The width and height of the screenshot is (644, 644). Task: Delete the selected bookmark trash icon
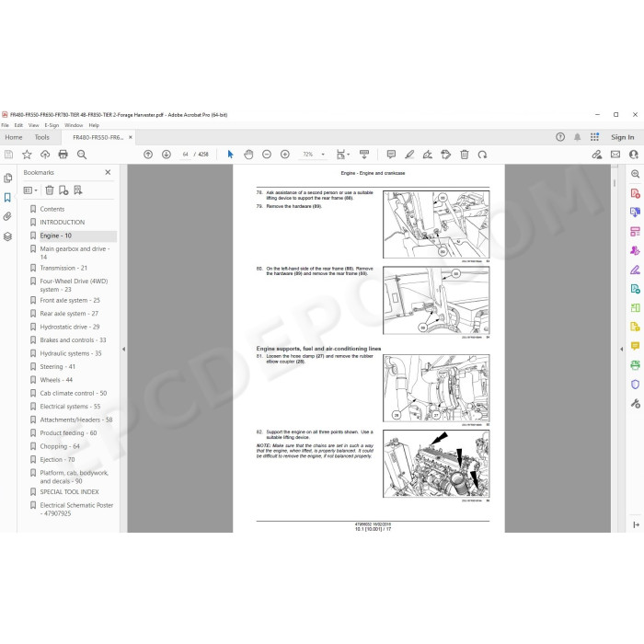(50, 190)
